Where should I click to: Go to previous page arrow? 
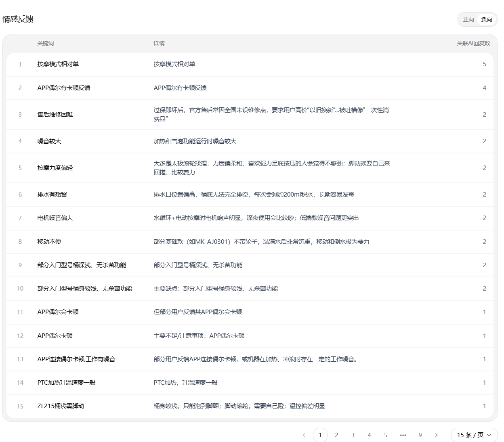coord(304,435)
